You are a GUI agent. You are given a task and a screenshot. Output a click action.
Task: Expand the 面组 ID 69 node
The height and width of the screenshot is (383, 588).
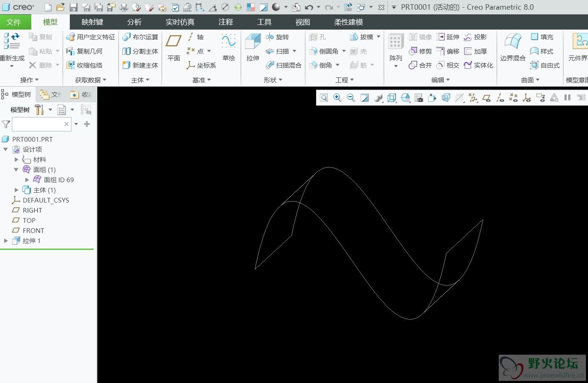(27, 180)
